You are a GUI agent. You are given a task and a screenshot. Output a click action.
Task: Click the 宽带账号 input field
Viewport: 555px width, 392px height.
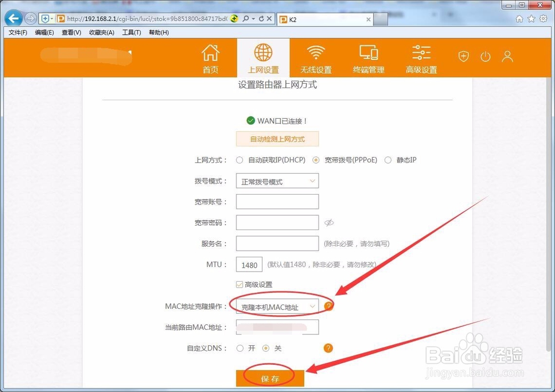click(x=277, y=201)
